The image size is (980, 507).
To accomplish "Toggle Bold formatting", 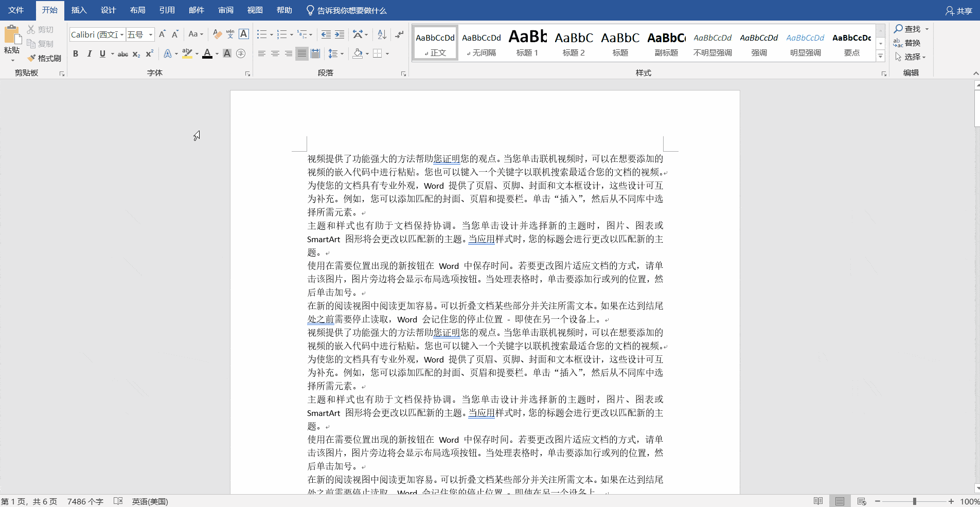I will [x=76, y=53].
